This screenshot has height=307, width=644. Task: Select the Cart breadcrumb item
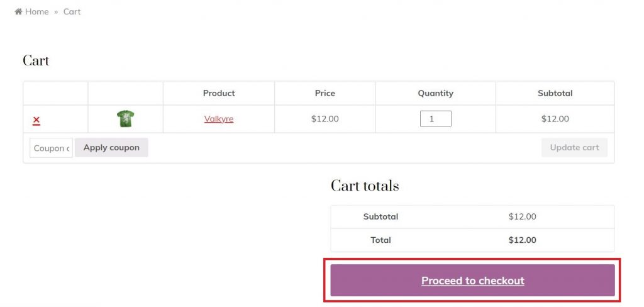tap(72, 11)
